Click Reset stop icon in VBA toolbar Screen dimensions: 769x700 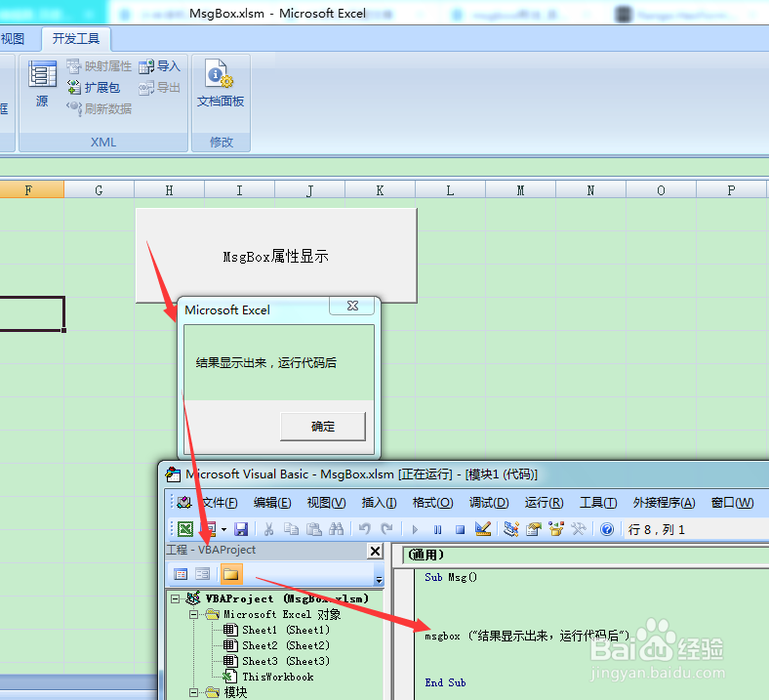[x=460, y=530]
